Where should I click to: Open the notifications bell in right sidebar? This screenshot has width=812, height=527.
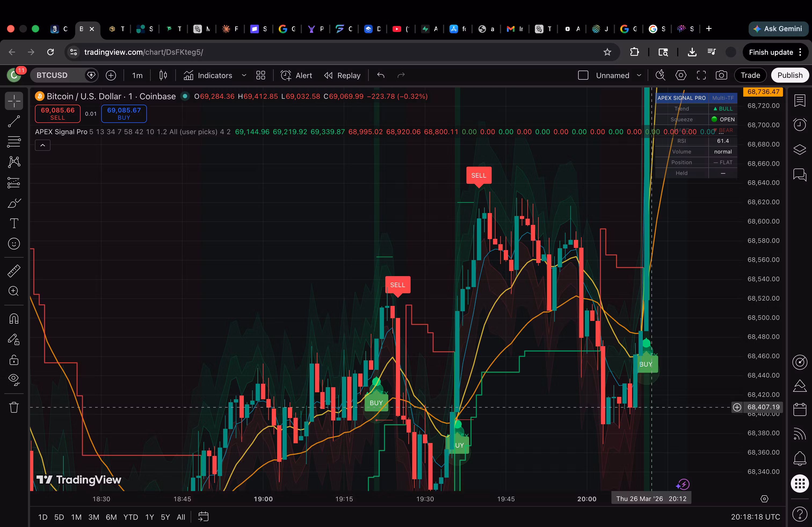point(800,459)
